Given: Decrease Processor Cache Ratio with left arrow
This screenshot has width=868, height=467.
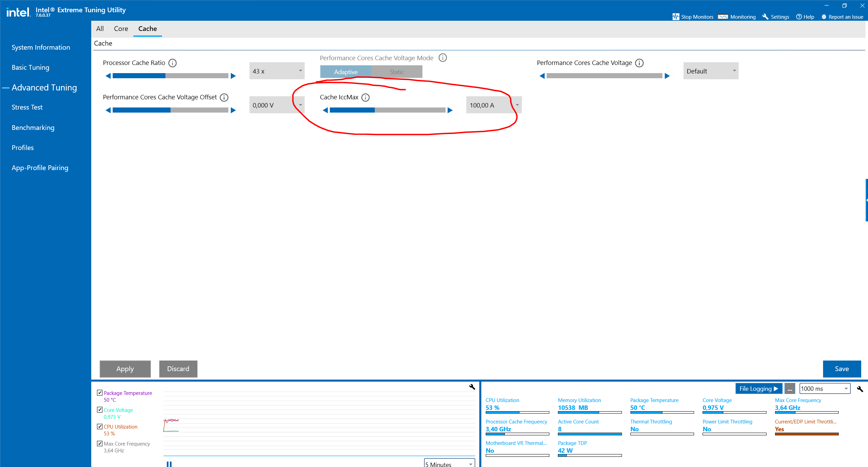Looking at the screenshot, I should click(x=108, y=76).
